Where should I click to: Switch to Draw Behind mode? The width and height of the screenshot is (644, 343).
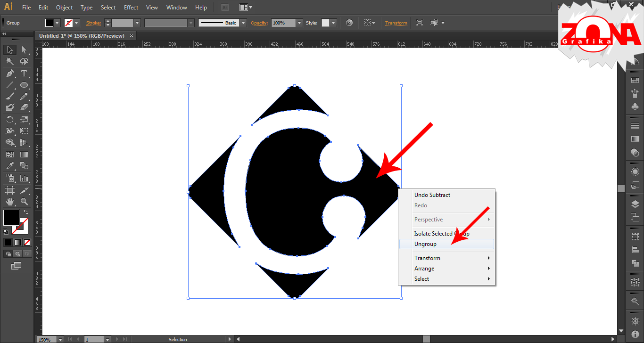(17, 253)
